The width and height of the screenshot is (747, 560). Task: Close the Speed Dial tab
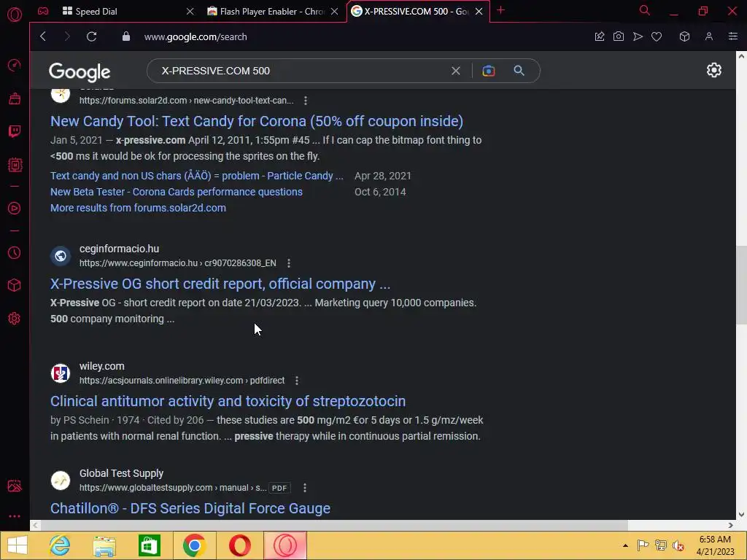click(190, 12)
